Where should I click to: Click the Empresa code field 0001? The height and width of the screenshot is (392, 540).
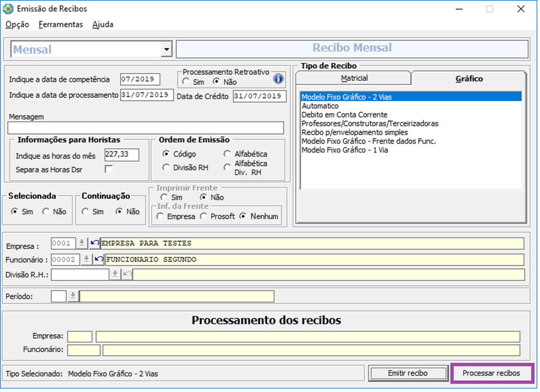63,243
